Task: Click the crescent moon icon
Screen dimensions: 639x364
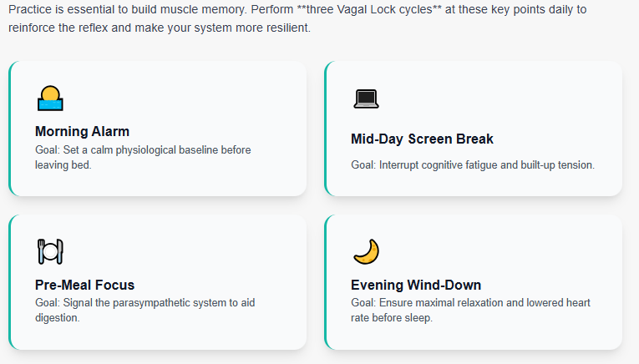Action: pyautogui.click(x=366, y=250)
